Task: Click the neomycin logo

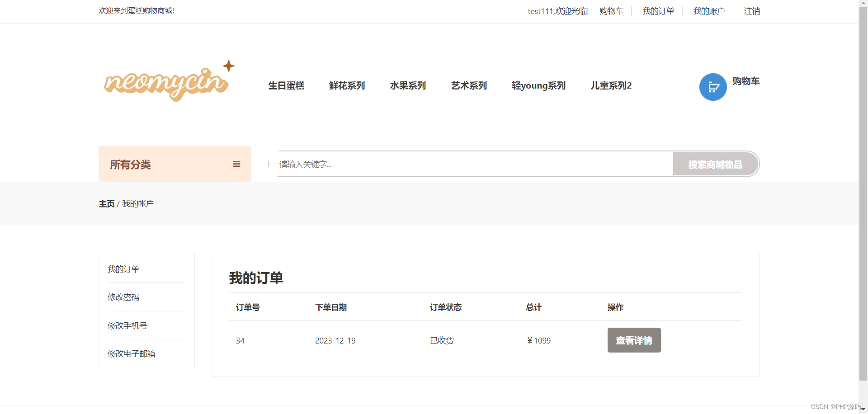Action: coord(170,81)
